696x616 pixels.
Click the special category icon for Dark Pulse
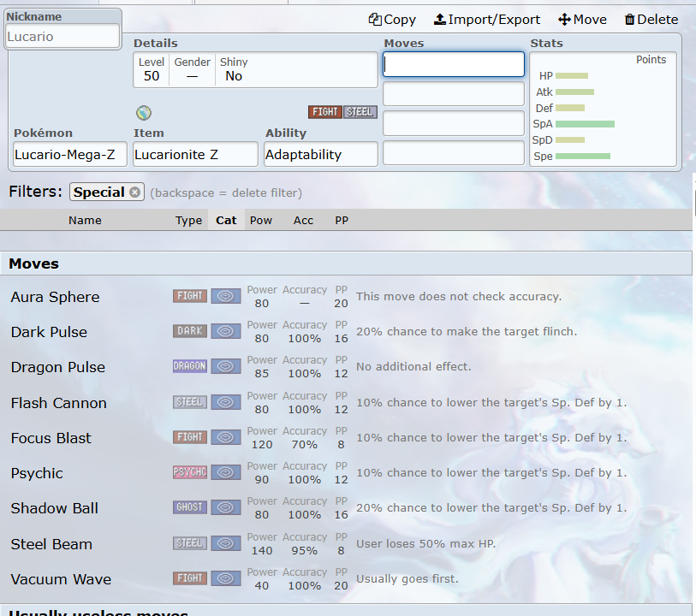click(226, 331)
